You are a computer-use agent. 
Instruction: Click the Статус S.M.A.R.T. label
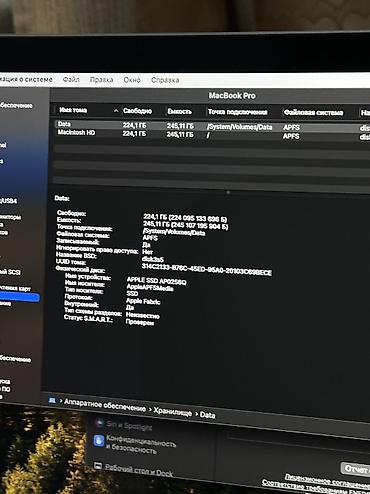(x=88, y=319)
